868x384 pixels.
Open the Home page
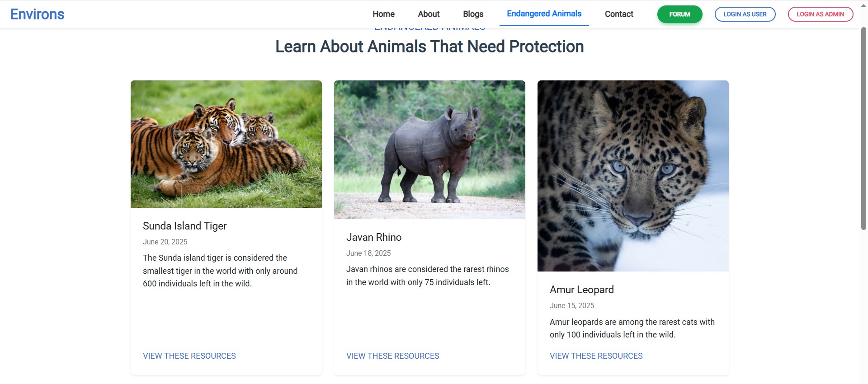pos(383,14)
